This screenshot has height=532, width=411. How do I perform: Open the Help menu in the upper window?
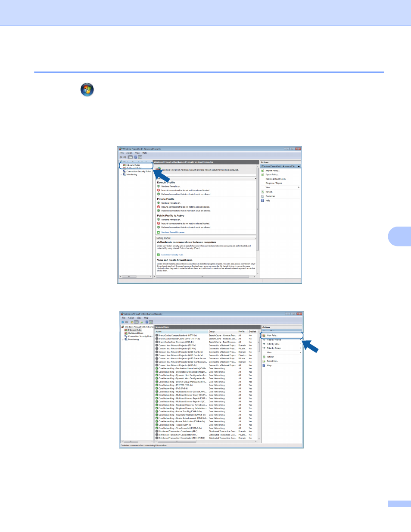tap(144, 153)
